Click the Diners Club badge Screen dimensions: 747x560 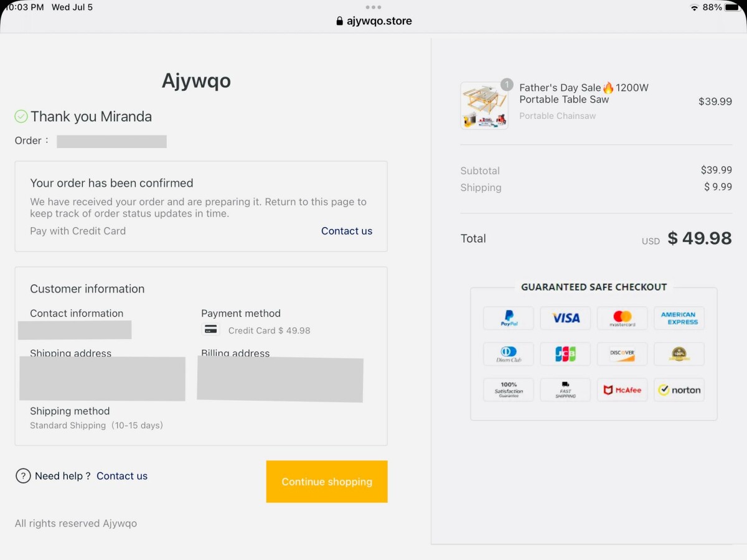[509, 354]
